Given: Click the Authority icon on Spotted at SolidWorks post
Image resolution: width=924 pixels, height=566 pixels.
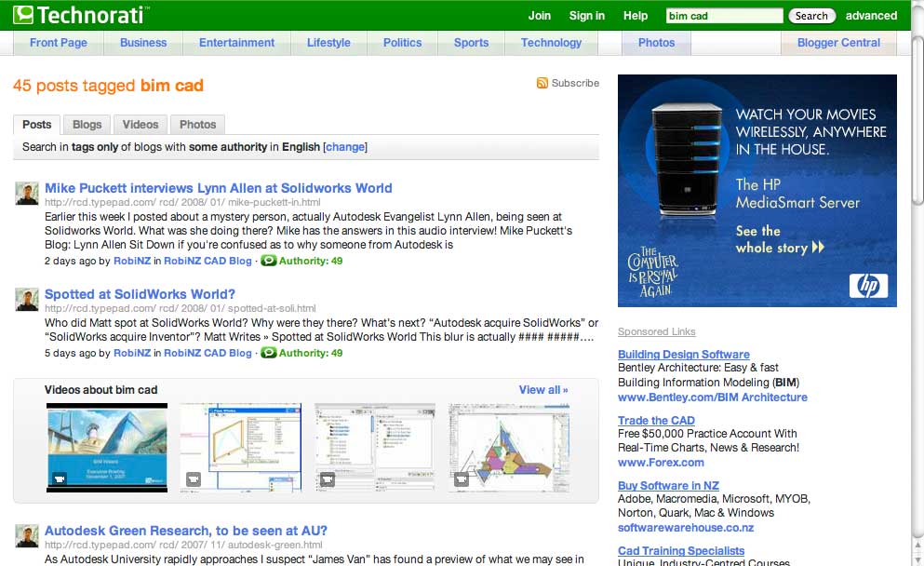Looking at the screenshot, I should (x=269, y=353).
